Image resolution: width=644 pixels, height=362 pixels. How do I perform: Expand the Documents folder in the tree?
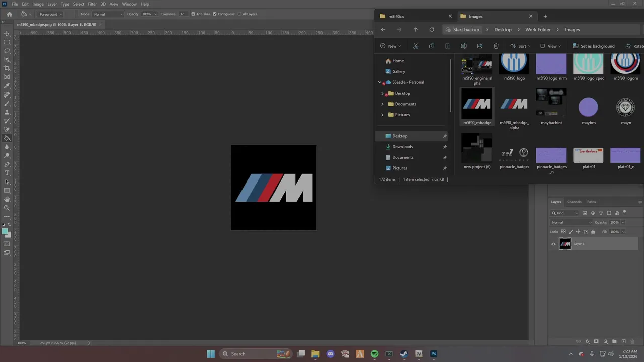(x=382, y=104)
